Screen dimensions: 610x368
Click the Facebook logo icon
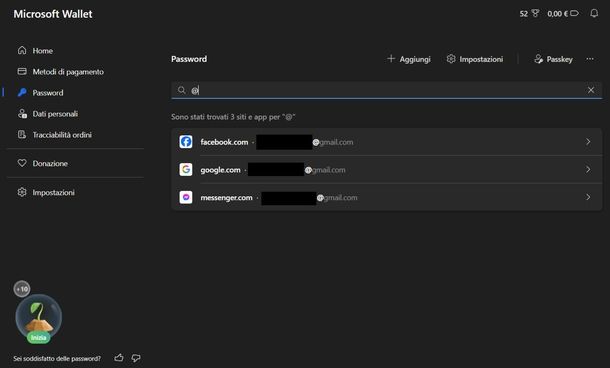click(186, 142)
